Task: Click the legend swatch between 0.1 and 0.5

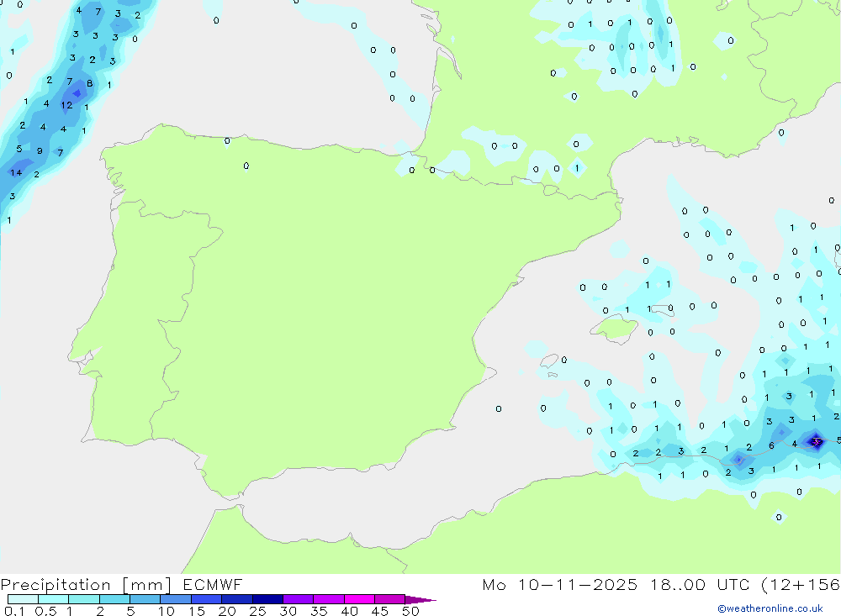Action: tap(23, 599)
